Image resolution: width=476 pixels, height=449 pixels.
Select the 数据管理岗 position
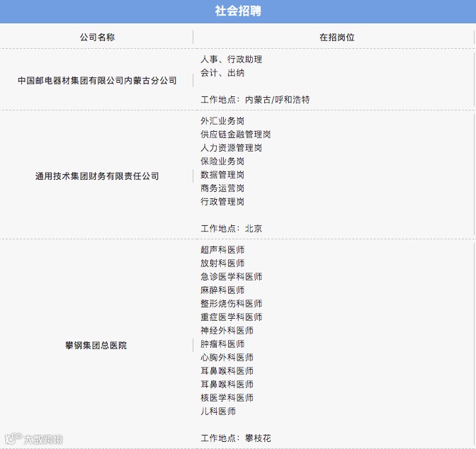coord(222,174)
